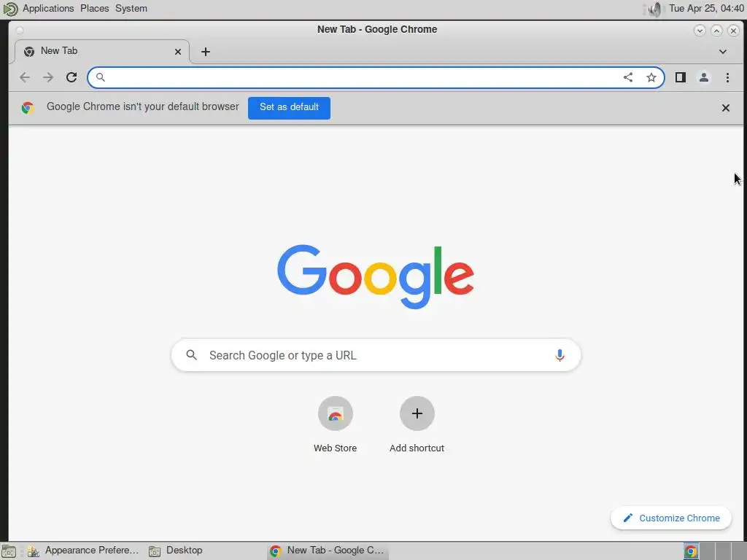Open the clock showing Tue Apr 25
The image size is (747, 560).
pos(706,9)
